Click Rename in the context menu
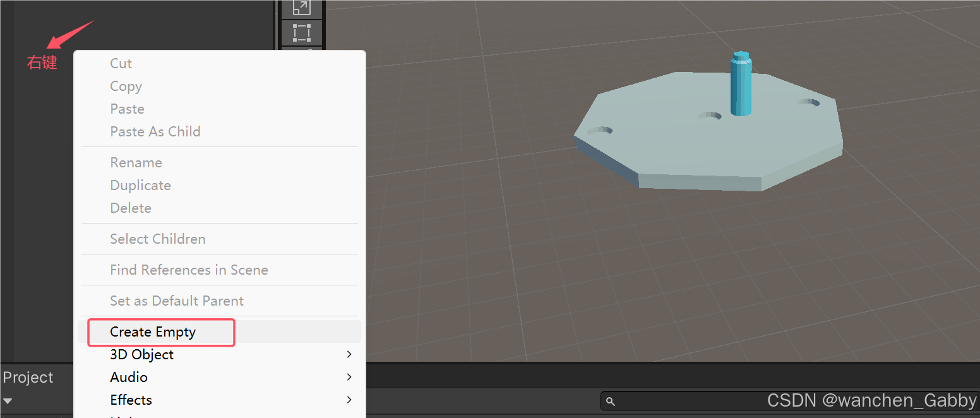The width and height of the screenshot is (980, 418). point(136,163)
